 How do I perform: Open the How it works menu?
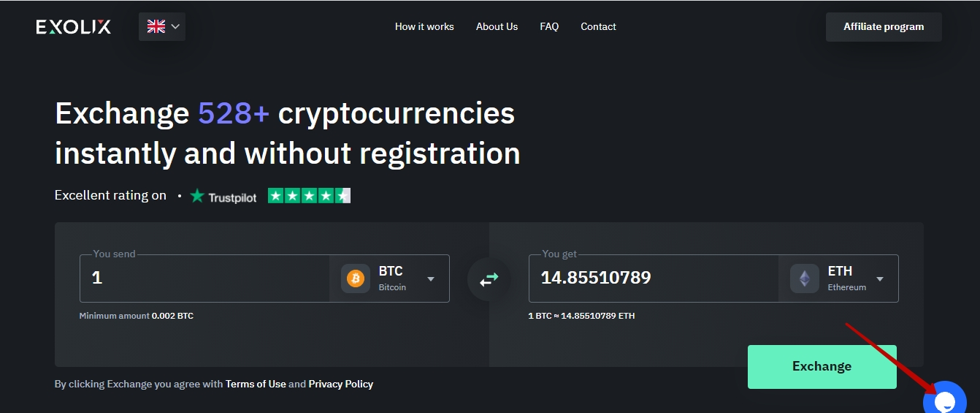click(x=424, y=26)
